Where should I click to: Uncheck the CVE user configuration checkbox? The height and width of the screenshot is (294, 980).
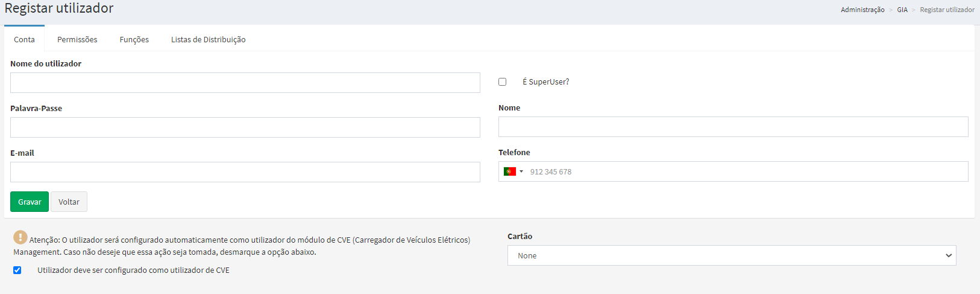coord(17,270)
